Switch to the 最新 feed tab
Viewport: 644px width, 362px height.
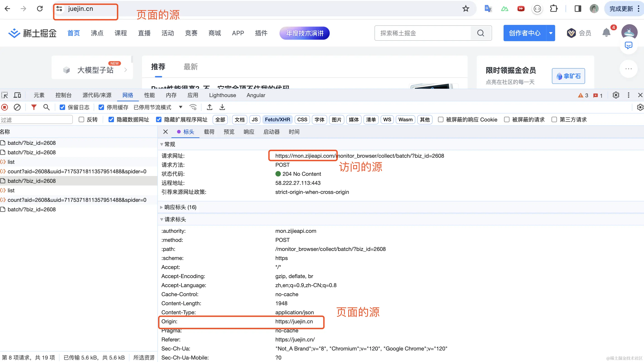coord(190,67)
